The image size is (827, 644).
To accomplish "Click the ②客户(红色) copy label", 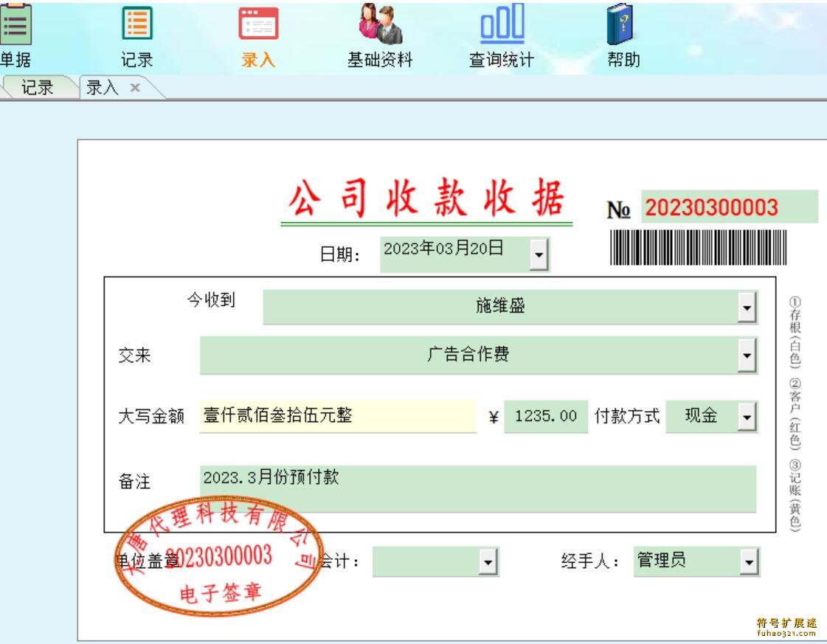I will 795,414.
